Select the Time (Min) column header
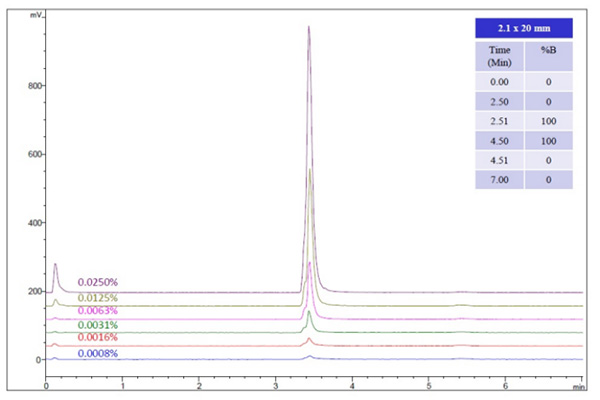 (x=499, y=54)
